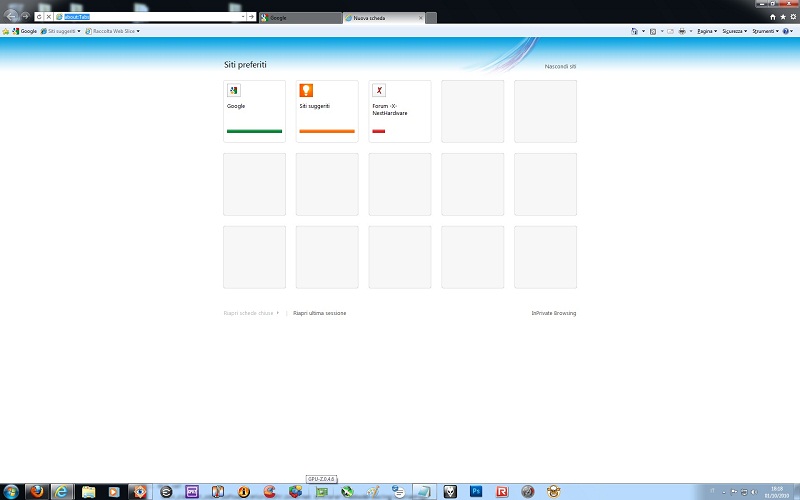
Task: Start InPrivate Browsing link
Action: click(x=554, y=313)
